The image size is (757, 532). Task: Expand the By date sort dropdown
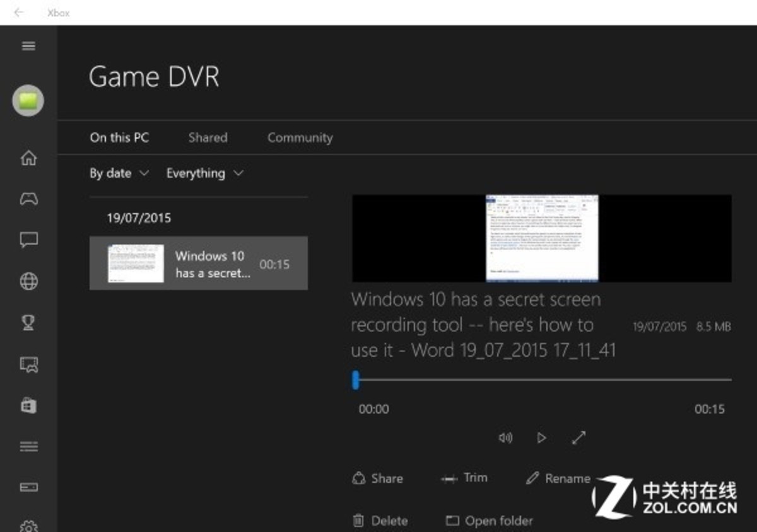pos(119,173)
